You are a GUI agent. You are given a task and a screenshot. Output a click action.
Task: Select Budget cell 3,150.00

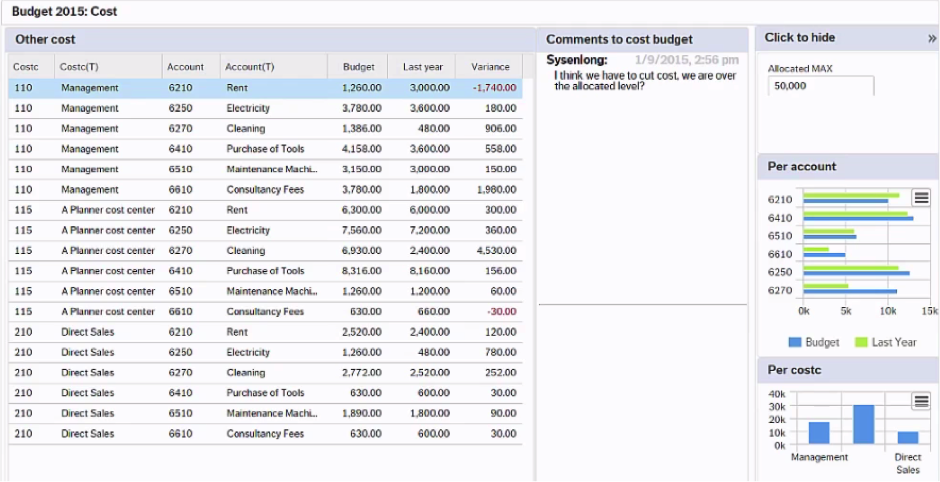point(361,170)
